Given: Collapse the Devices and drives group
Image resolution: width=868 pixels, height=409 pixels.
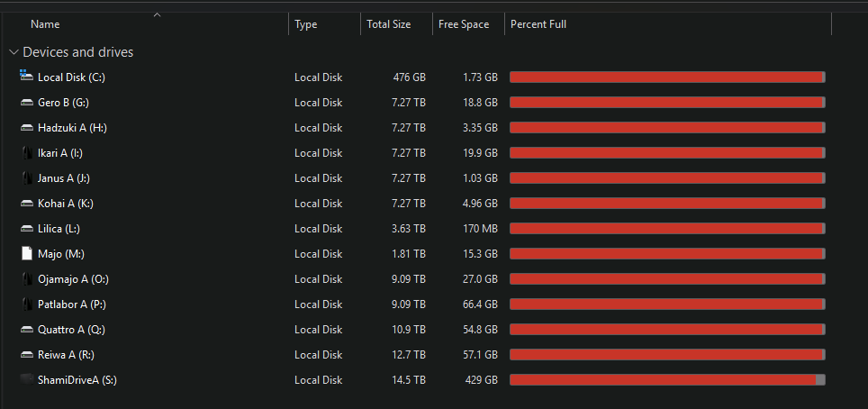Looking at the screenshot, I should [x=14, y=52].
